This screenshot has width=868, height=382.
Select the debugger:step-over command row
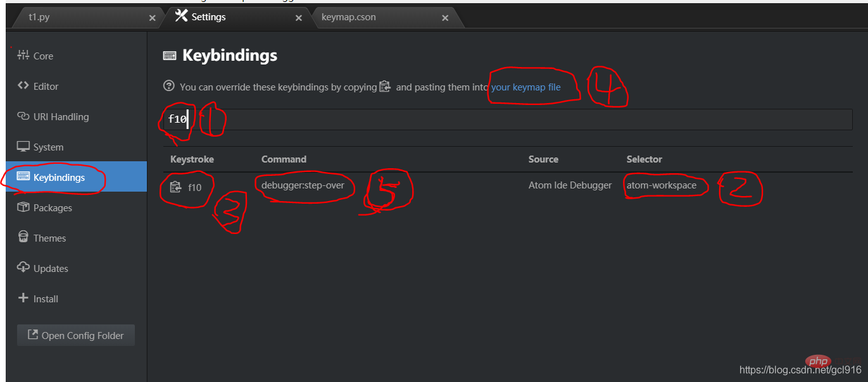(508, 186)
